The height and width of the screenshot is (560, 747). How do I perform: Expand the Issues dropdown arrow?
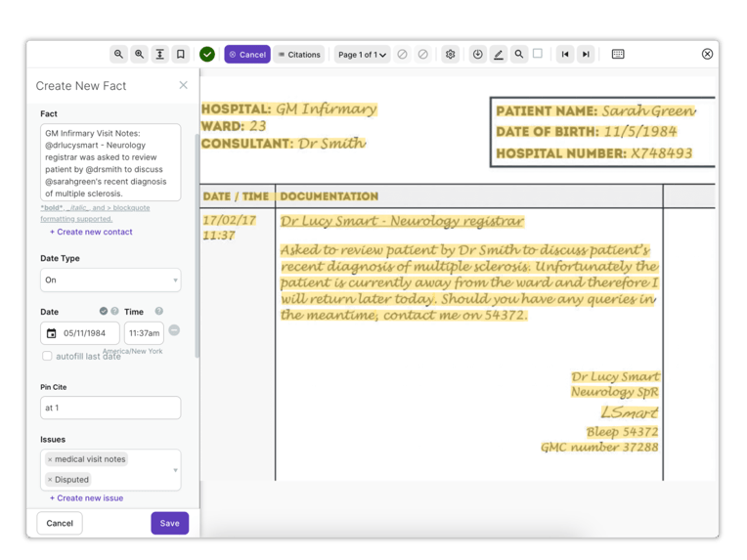coord(175,470)
